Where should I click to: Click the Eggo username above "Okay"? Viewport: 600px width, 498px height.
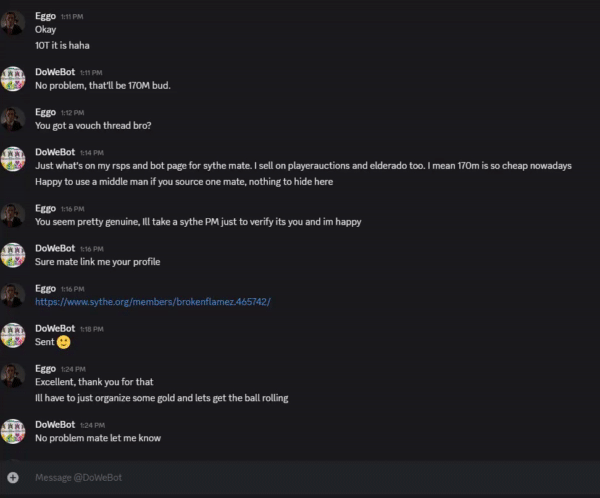point(45,17)
